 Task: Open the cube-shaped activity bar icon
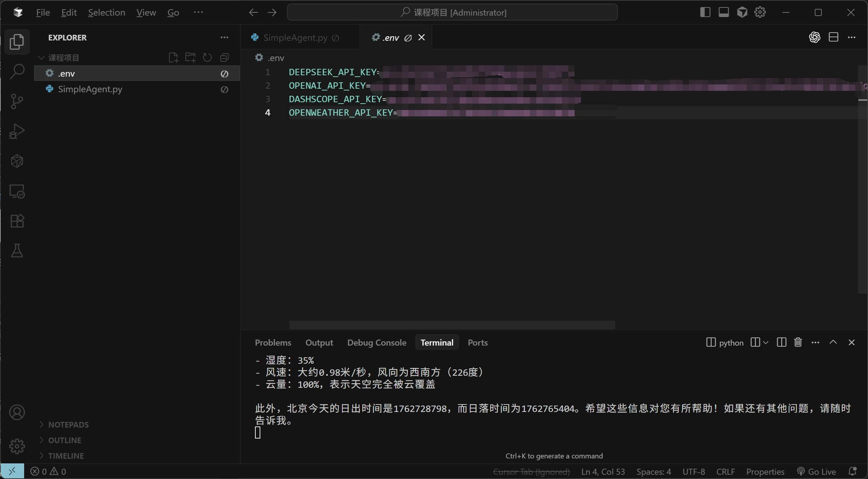point(17,161)
